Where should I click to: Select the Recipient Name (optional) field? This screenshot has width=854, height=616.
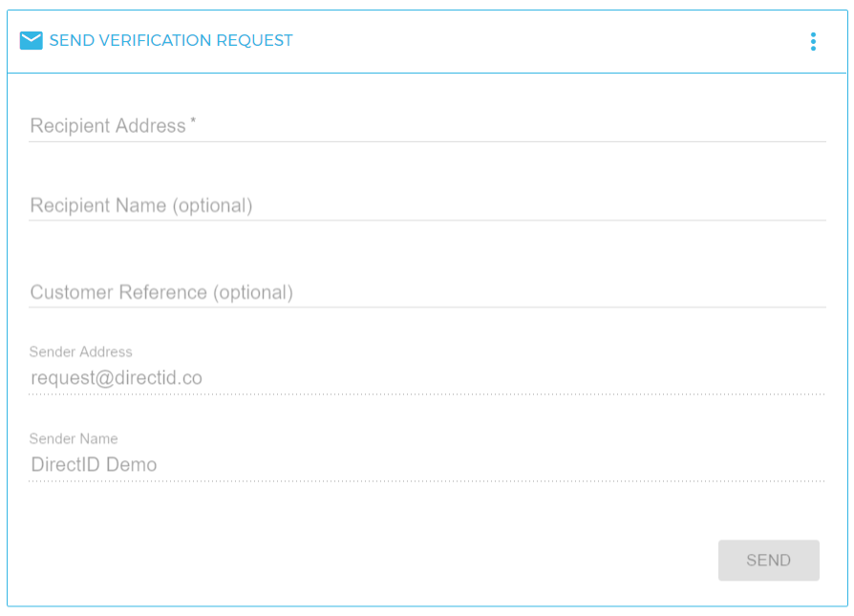(427, 205)
